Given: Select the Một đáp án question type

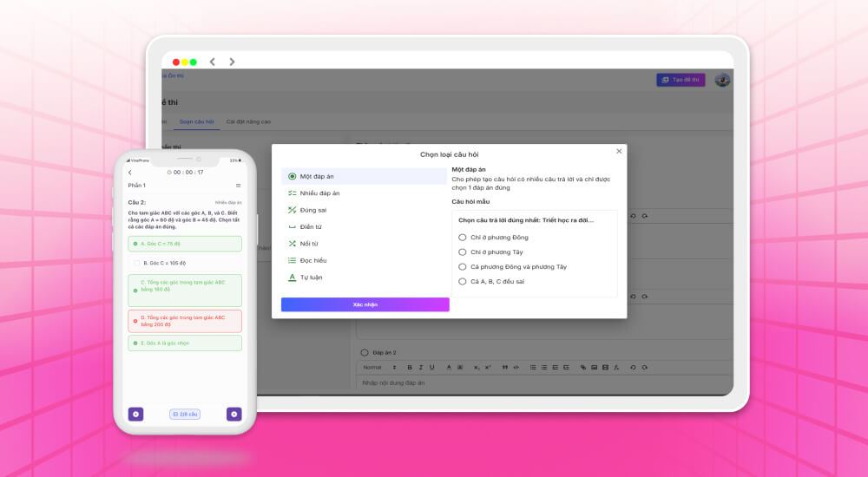Looking at the screenshot, I should coord(317,176).
